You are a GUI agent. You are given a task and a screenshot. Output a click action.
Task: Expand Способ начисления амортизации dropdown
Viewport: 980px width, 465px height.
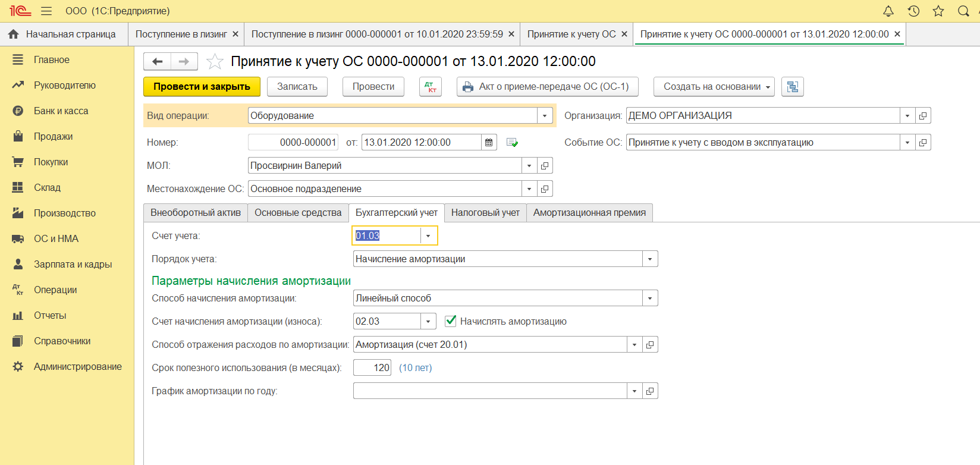click(x=650, y=299)
